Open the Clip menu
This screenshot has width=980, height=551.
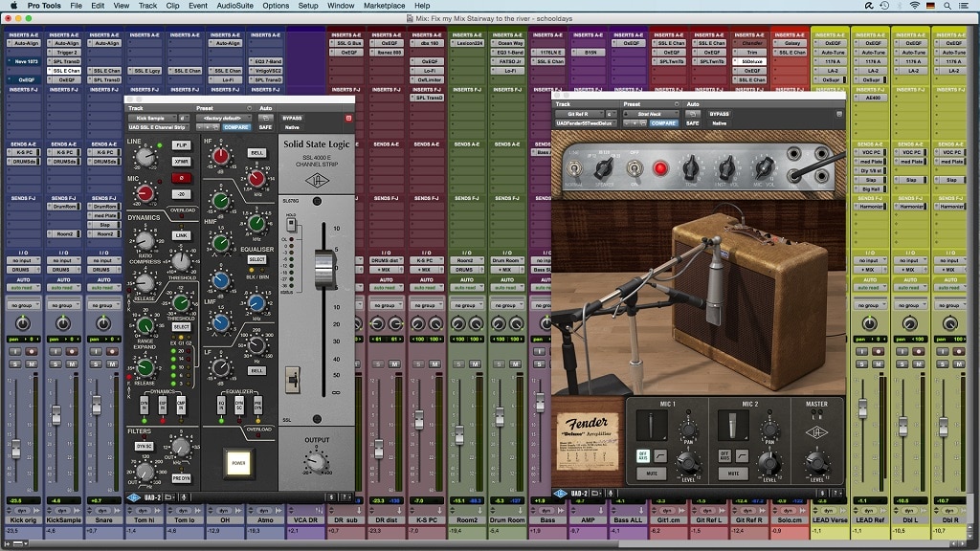tap(173, 6)
